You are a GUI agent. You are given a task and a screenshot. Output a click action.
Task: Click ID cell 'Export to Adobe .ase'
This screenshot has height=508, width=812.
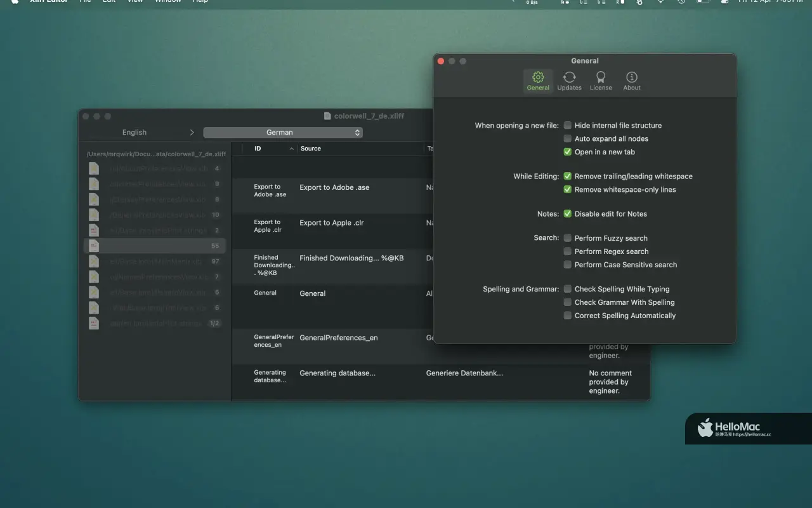pos(270,190)
